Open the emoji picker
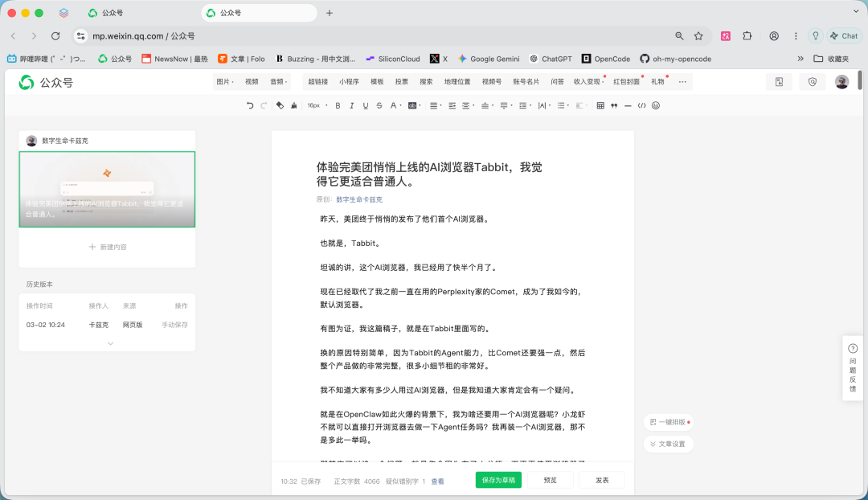Viewport: 868px width, 500px height. [x=655, y=105]
